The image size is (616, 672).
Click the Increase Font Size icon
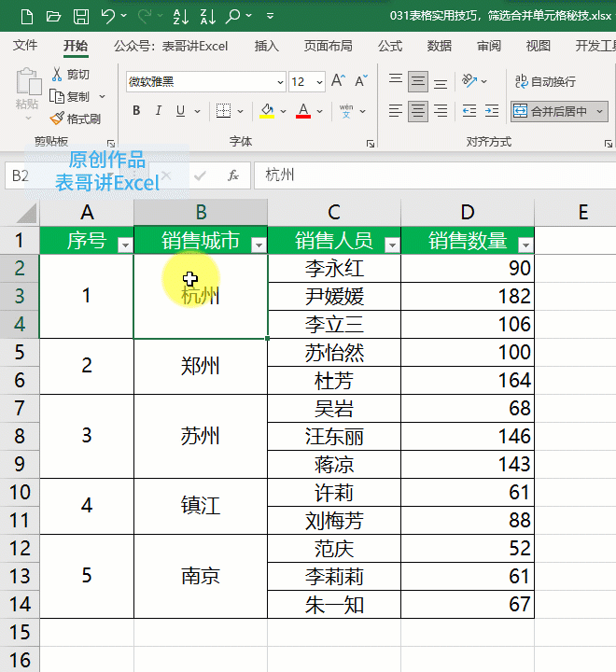[x=338, y=80]
